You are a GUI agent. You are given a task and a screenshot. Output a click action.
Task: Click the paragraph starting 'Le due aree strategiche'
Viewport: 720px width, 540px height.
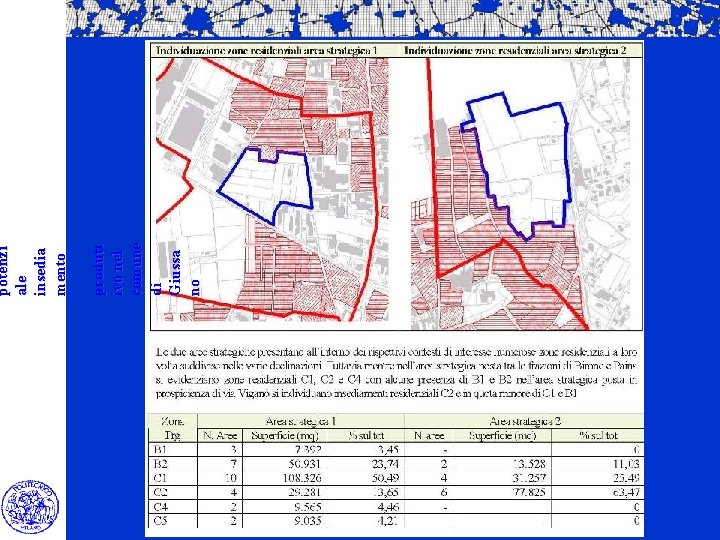pyautogui.click(x=397, y=373)
